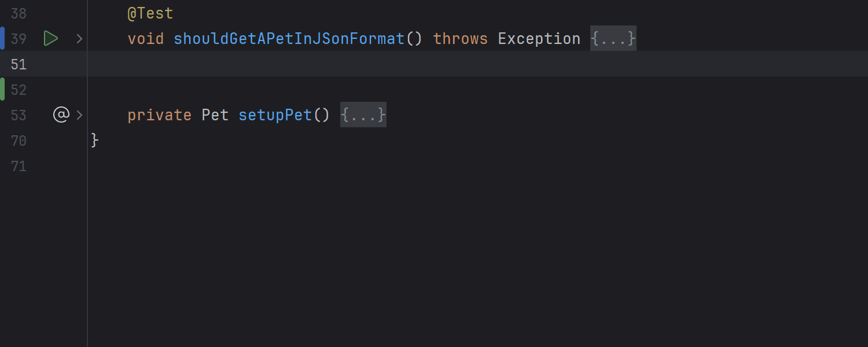This screenshot has width=868, height=347.
Task: Unfold the {...} placeholder after Exception
Action: point(613,39)
